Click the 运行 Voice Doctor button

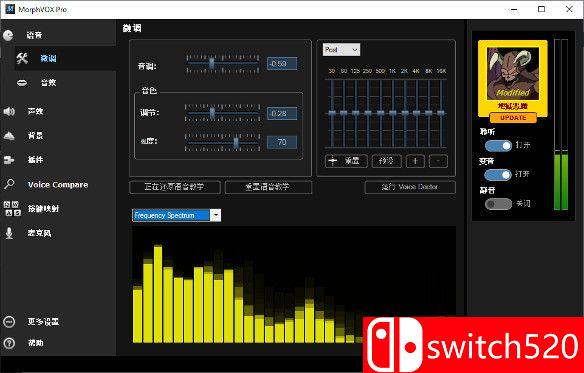click(410, 187)
